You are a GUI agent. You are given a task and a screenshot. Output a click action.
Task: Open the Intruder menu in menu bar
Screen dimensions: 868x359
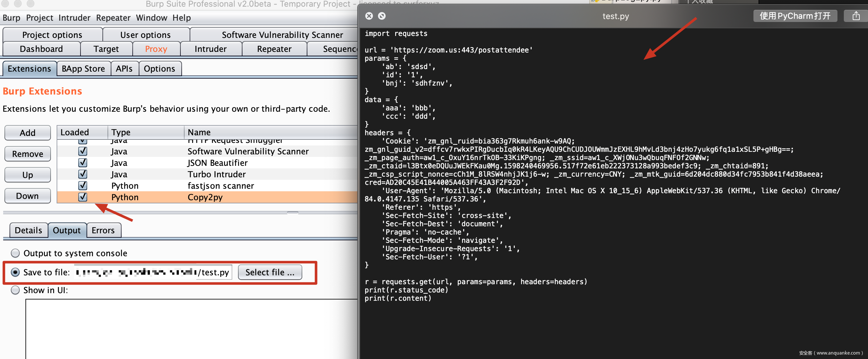pyautogui.click(x=74, y=18)
